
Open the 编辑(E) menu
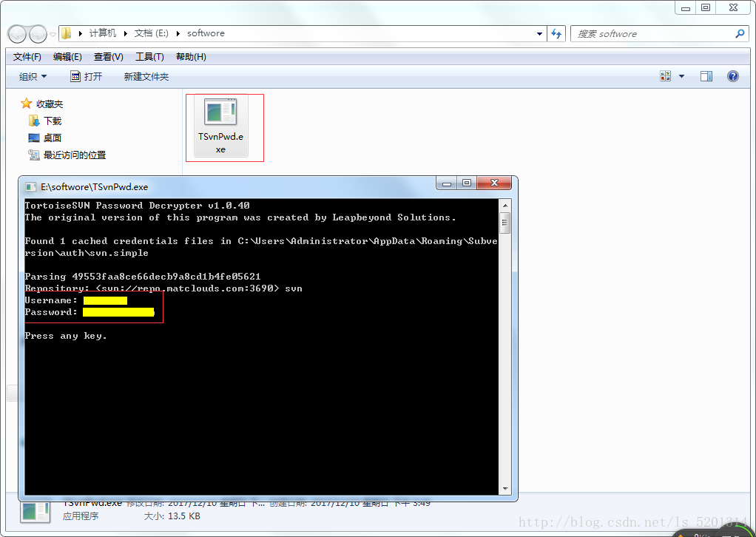[67, 57]
